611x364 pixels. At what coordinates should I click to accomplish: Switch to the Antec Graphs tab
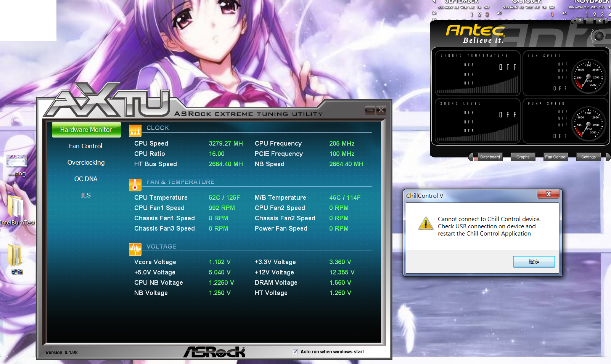coord(523,157)
